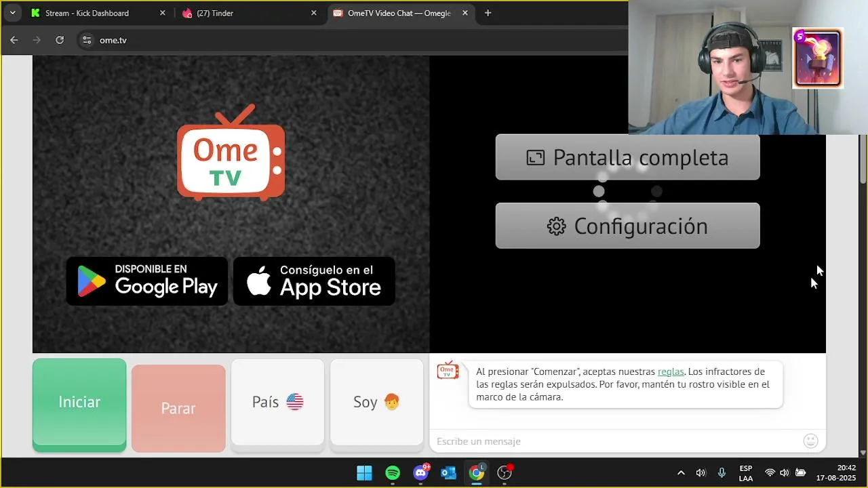Click the OmeTV logo in video area
The height and width of the screenshot is (488, 868).
[x=231, y=152]
